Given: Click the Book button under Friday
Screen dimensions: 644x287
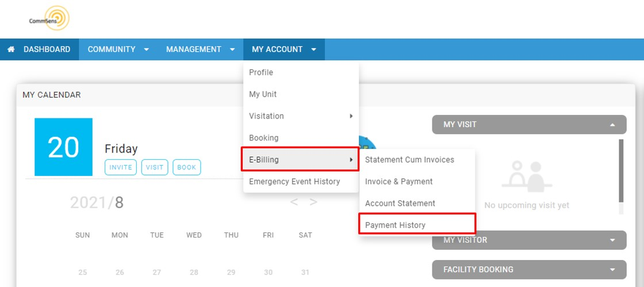Looking at the screenshot, I should coord(187,167).
